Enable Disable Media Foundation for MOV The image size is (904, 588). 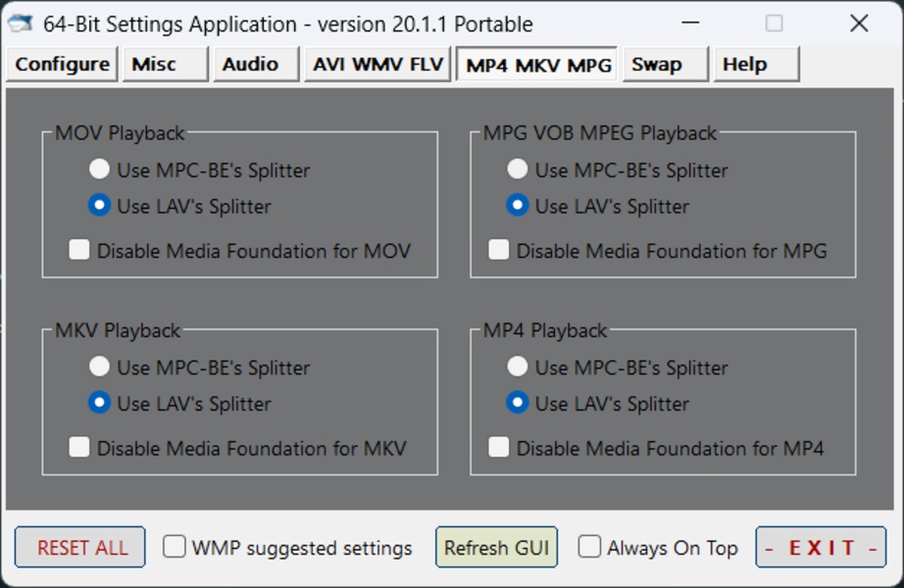pos(79,251)
